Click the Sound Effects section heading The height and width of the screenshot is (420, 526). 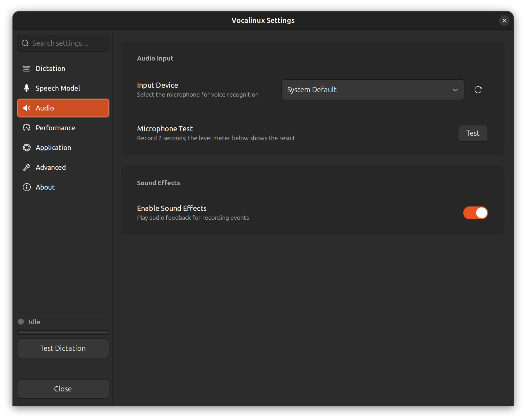pos(158,183)
